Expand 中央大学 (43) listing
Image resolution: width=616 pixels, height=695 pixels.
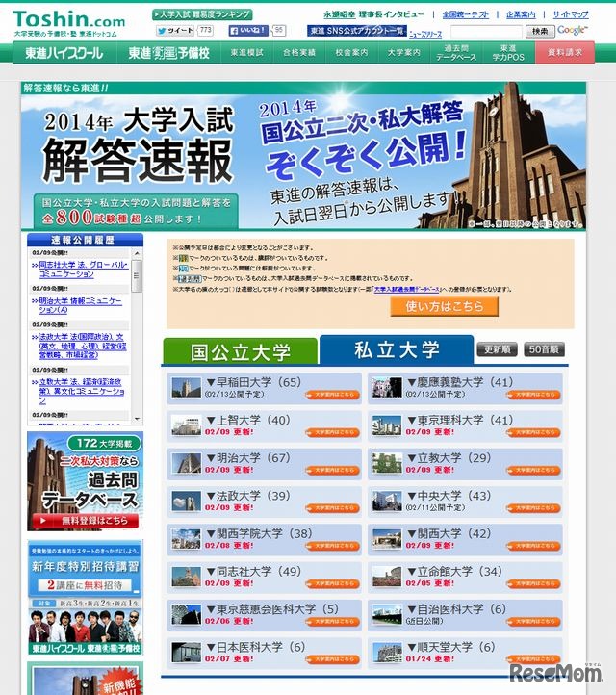tap(449, 496)
